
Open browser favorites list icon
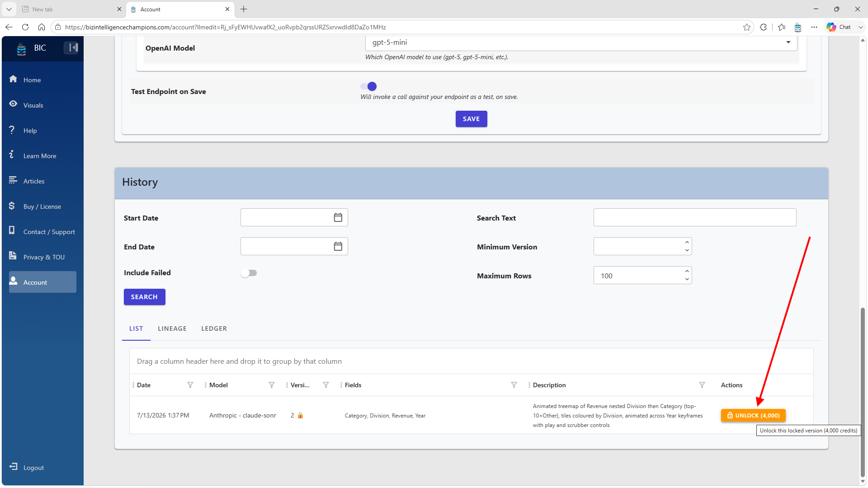click(782, 27)
